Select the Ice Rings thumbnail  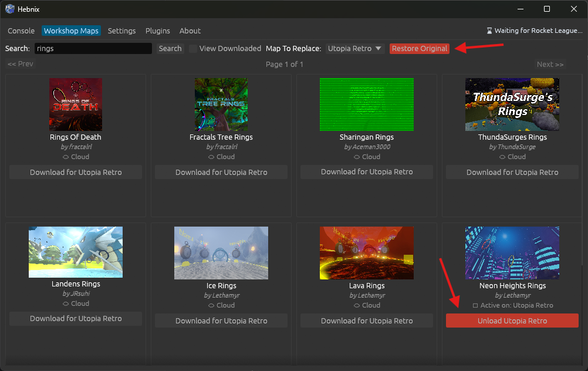point(221,253)
